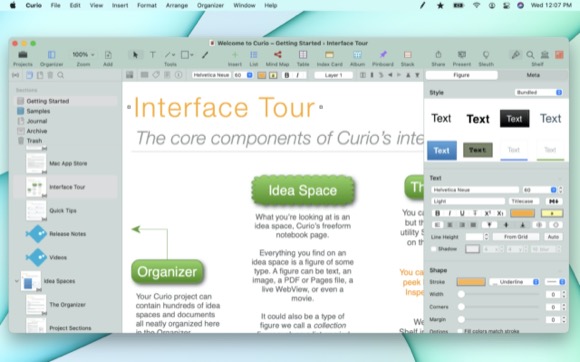Toggle Bold in the format bar
This screenshot has width=580, height=362.
point(287,75)
